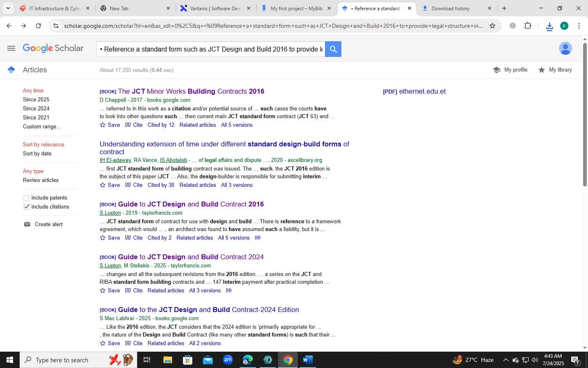Screen dimensions: 588x368
Task: Open the Articles heading link
Action: coord(35,70)
